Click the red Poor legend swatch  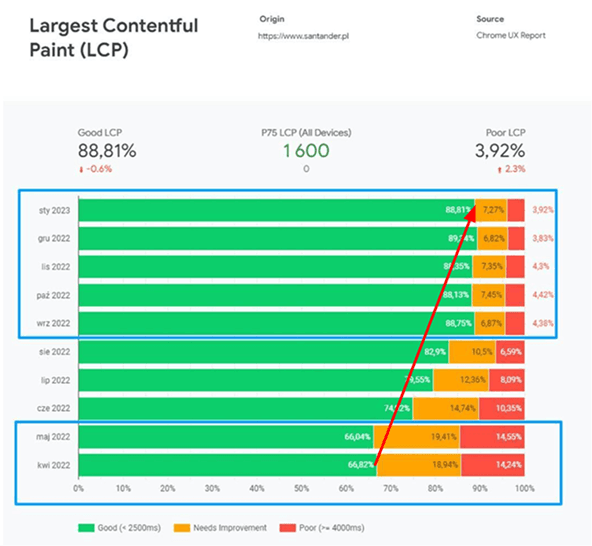coord(287,528)
